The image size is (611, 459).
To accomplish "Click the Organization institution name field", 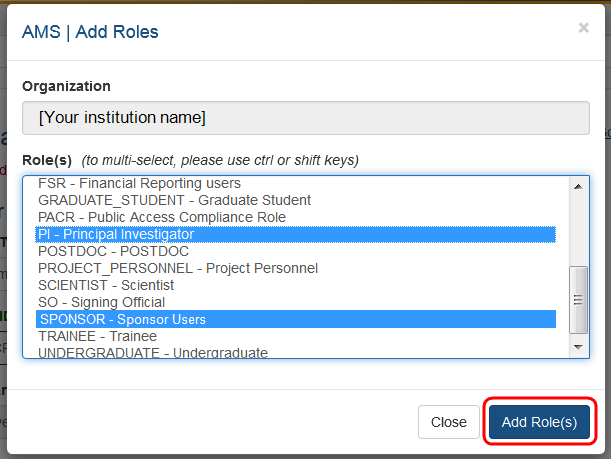I will pyautogui.click(x=305, y=118).
